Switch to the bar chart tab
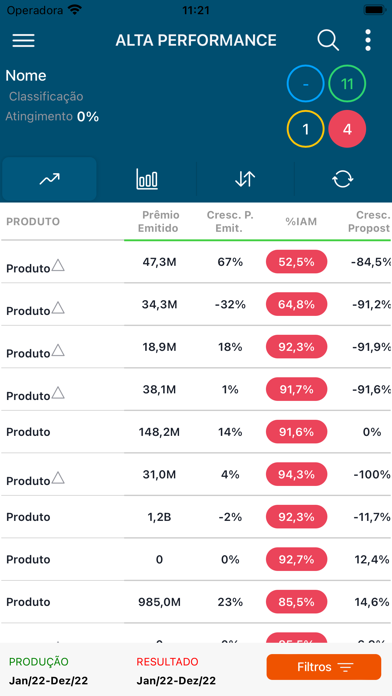Image resolution: width=392 pixels, height=696 pixels. pos(147,179)
